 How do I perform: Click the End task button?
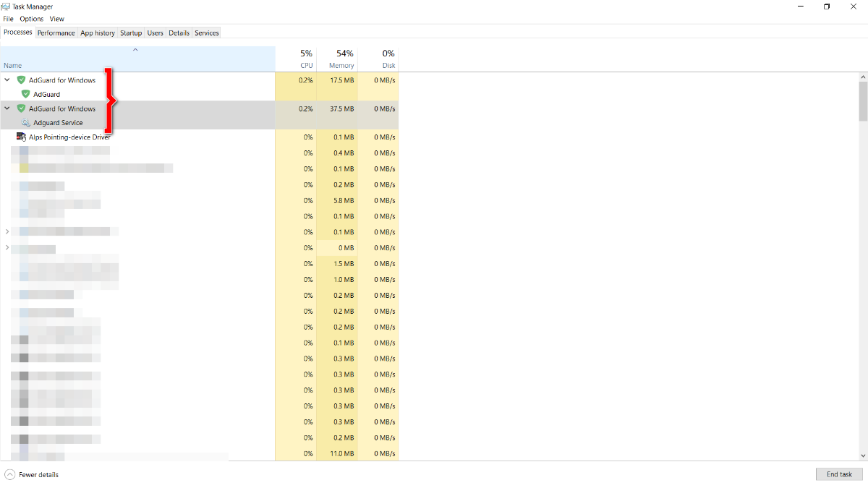pos(839,474)
